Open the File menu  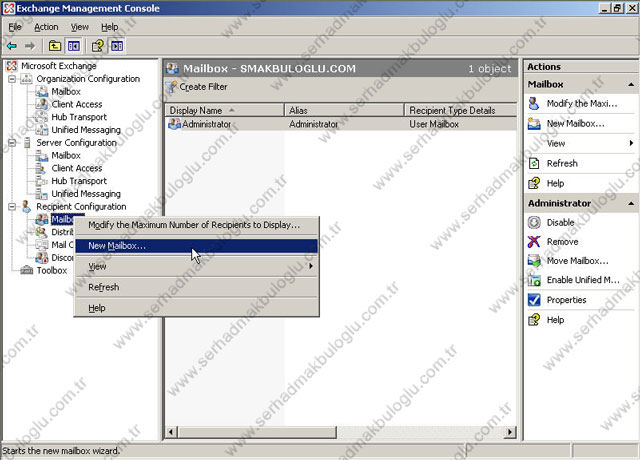pyautogui.click(x=15, y=27)
